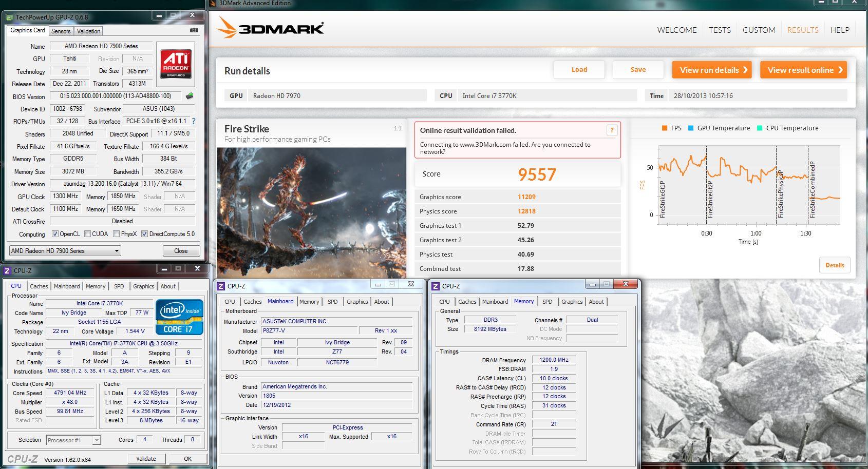The height and width of the screenshot is (469, 868).
Task: Click the DRAM Frequency 1200.0 MHz value
Action: 554,360
